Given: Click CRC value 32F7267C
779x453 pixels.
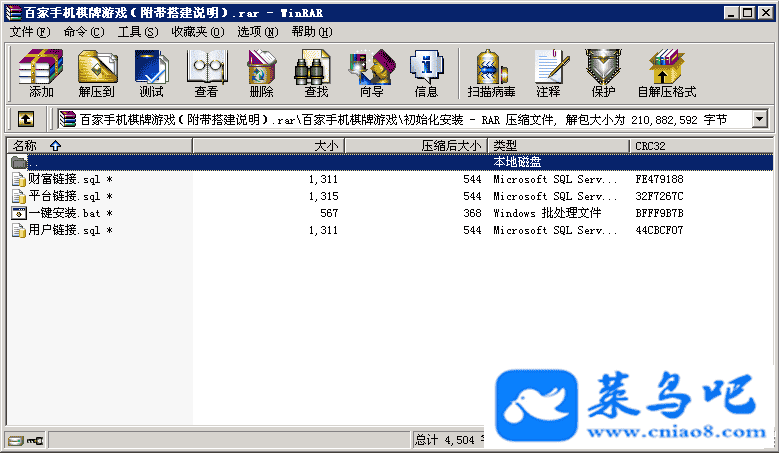Looking at the screenshot, I should pos(659,196).
